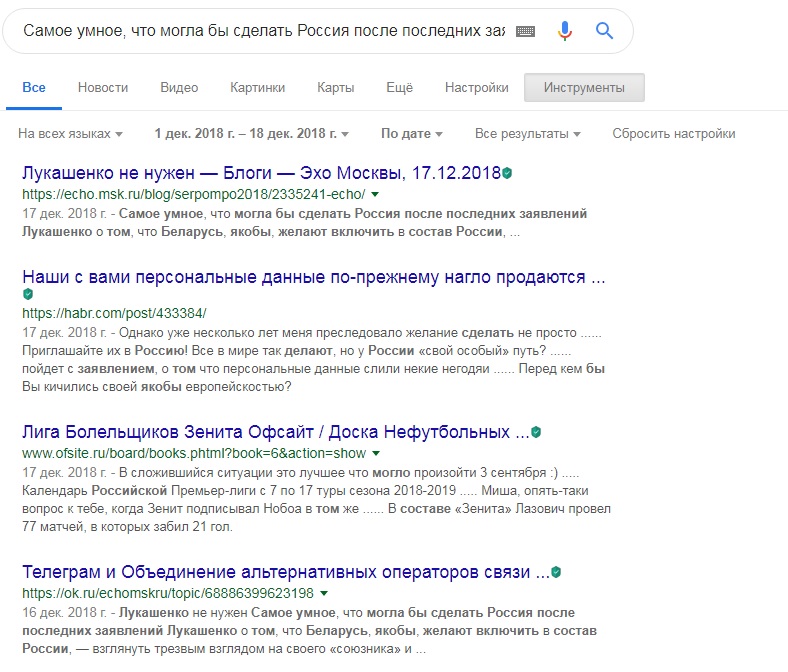788x672 pixels.
Task: Click snippet line 'Вы кичились своей якобы европейскостью?'
Action: tap(156, 387)
